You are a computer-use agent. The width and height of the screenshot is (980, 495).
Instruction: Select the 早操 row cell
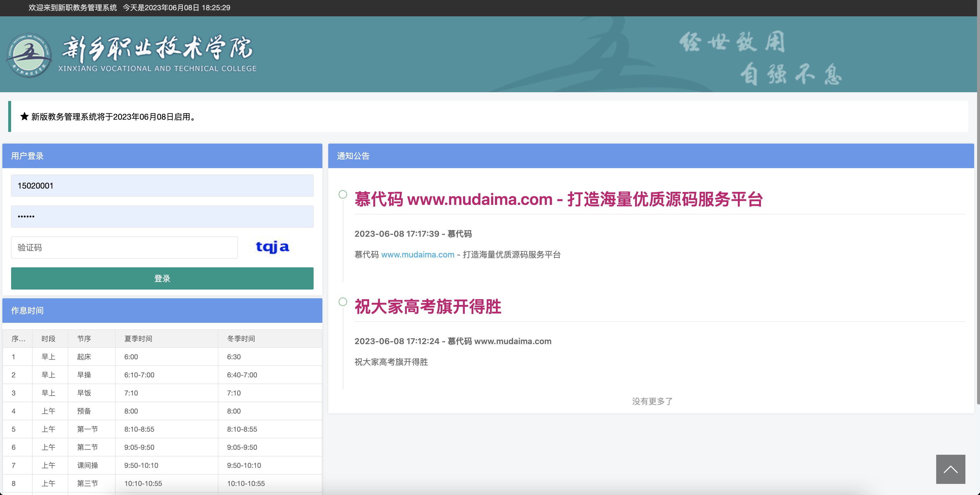coord(91,375)
